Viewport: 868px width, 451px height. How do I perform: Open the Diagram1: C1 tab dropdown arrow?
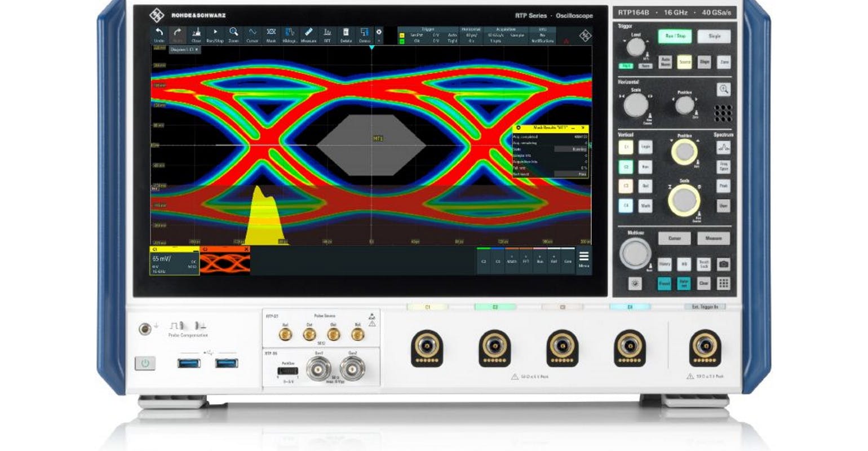196,50
